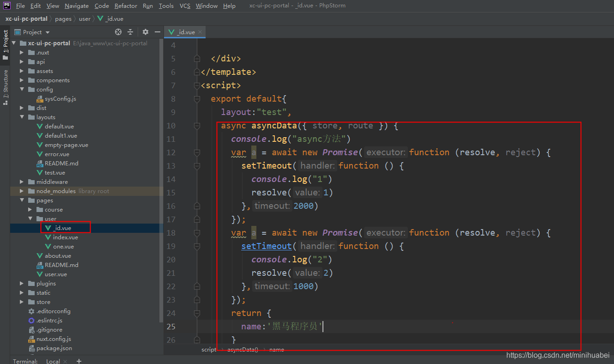The image size is (614, 364).
Task: Open the File menu
Action: (x=20, y=6)
